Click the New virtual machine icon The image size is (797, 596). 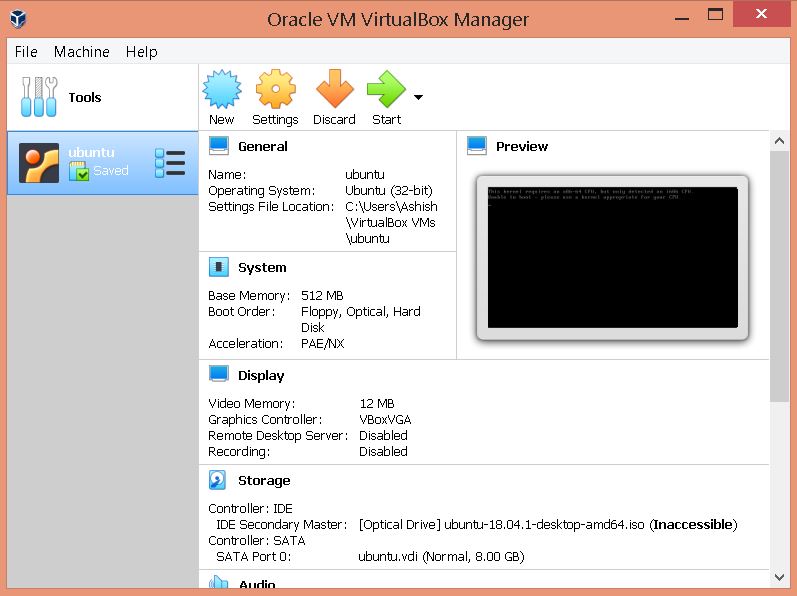click(222, 90)
